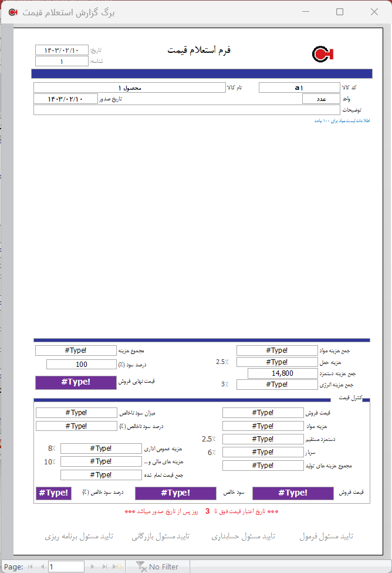Maximize the report window
The image size is (392, 573).
coord(339,12)
